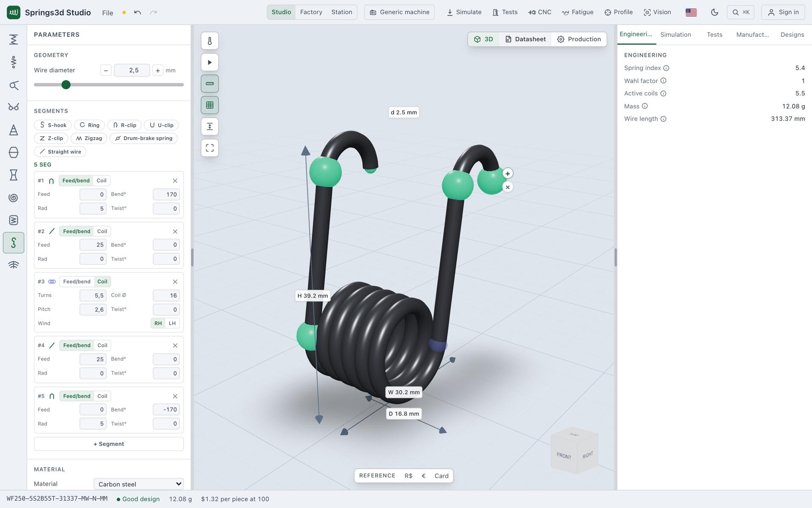The width and height of the screenshot is (812, 508).
Task: Open the File menu
Action: pyautogui.click(x=107, y=13)
